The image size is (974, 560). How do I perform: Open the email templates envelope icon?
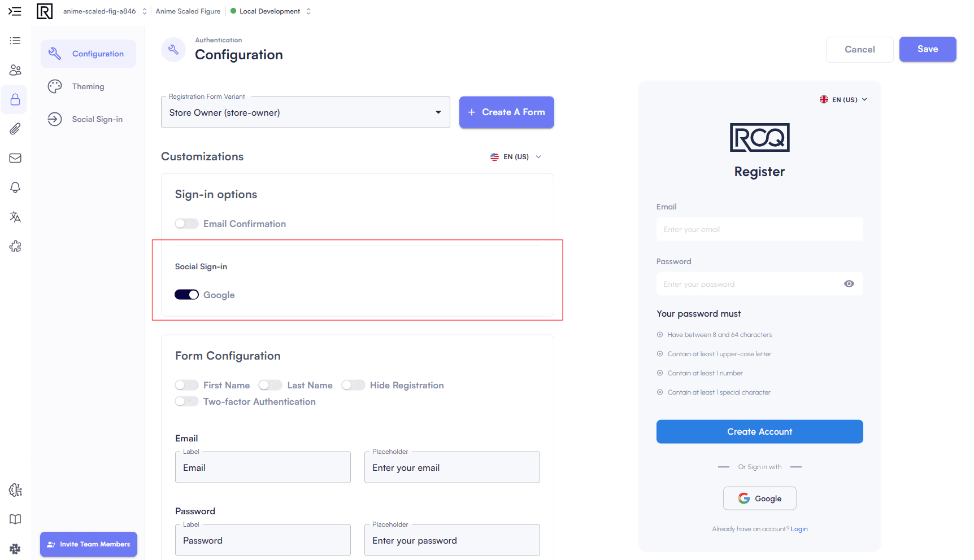(15, 158)
